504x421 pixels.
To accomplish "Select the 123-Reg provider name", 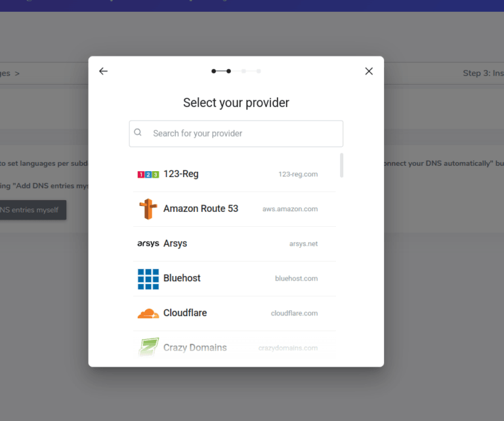I will click(x=181, y=174).
